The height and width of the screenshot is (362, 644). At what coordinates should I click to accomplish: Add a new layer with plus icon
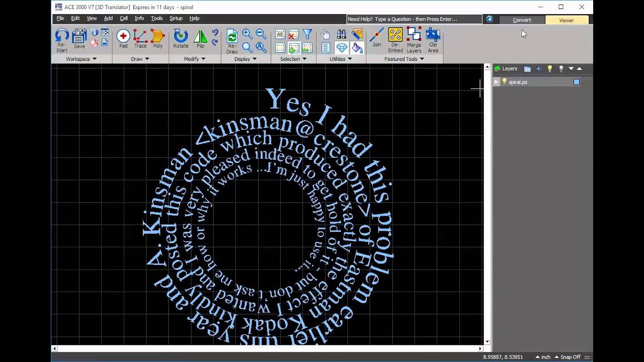point(538,69)
